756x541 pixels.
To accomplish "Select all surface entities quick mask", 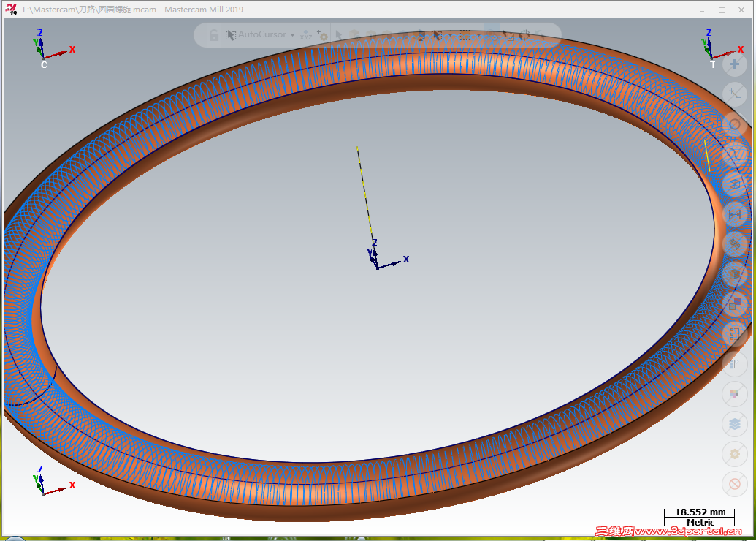I will point(734,244).
